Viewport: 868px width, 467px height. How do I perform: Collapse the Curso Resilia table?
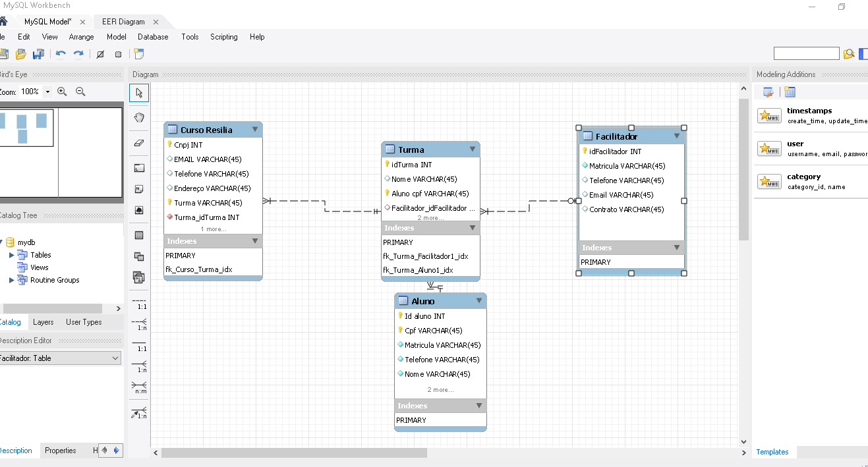(x=255, y=129)
